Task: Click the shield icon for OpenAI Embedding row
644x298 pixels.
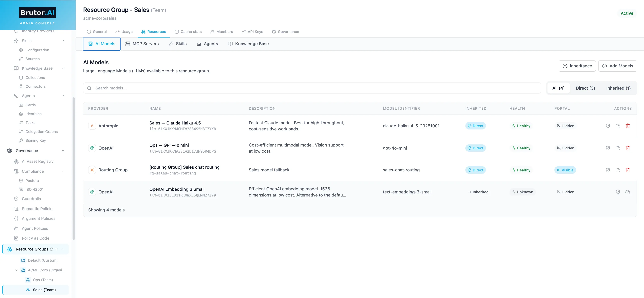Action: [618, 192]
